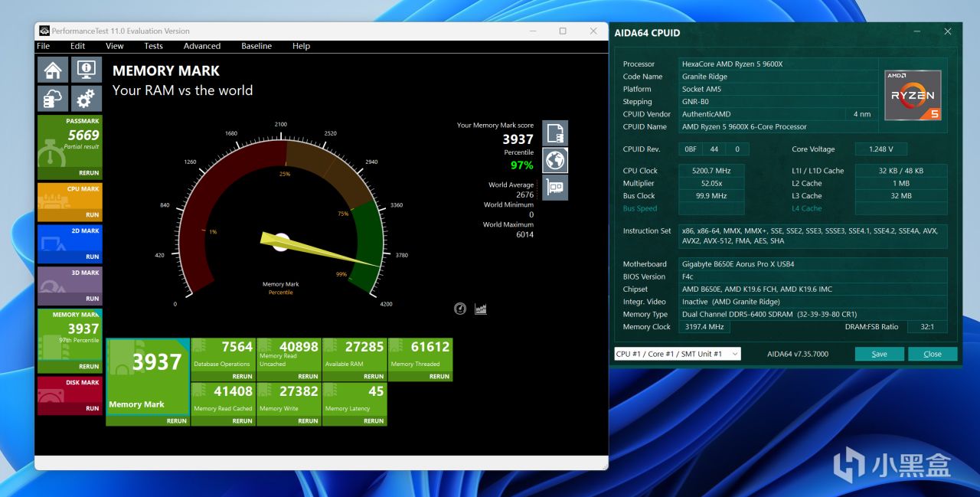This screenshot has height=497, width=980.
Task: Minimize the AIDA64 CPUID window
Action: click(918, 31)
